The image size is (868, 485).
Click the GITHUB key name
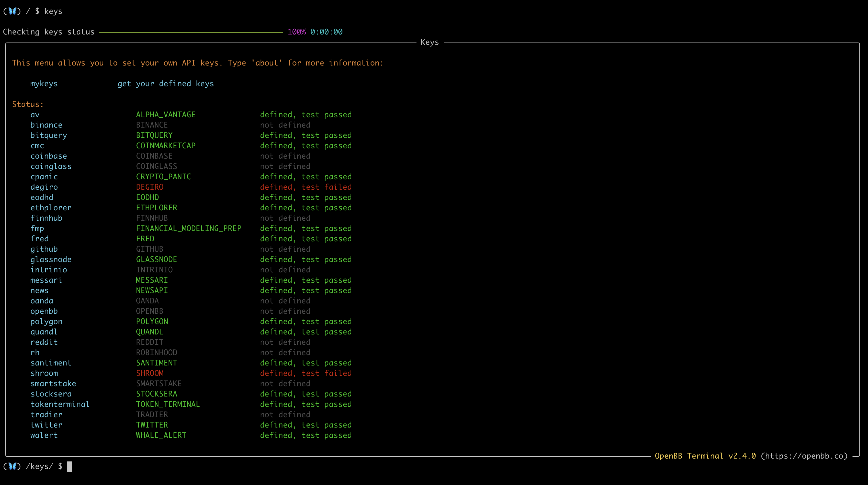(x=150, y=249)
